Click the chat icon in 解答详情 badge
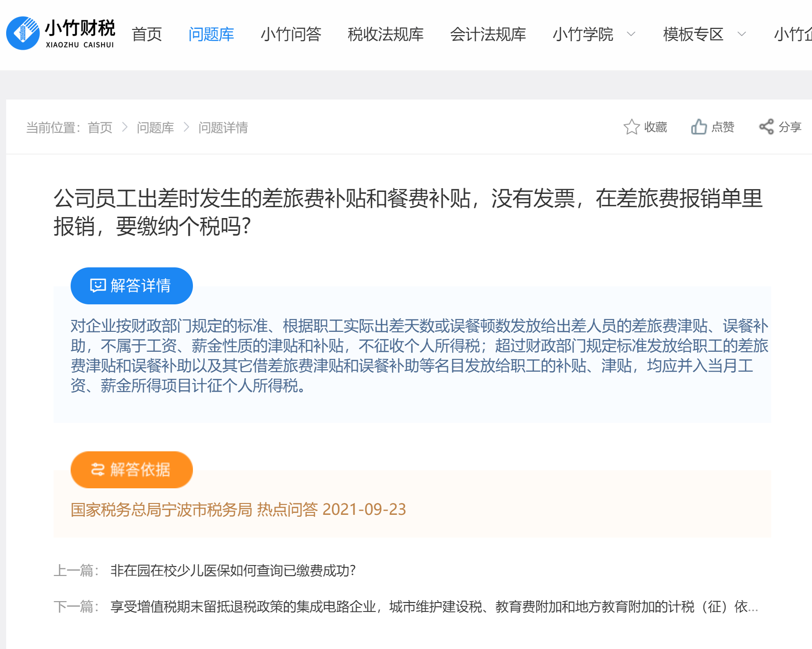 (98, 286)
